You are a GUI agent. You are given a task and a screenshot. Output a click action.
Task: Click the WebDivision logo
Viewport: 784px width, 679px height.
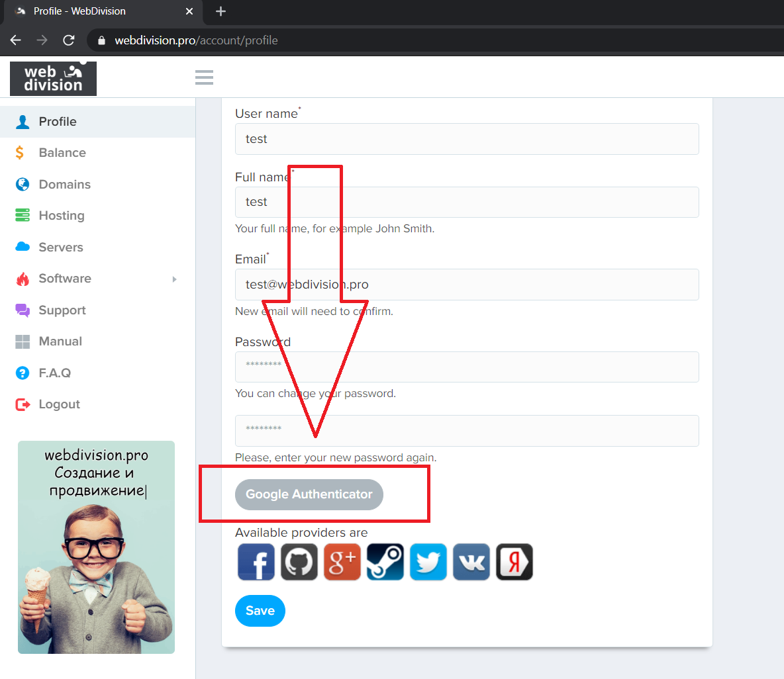53,78
